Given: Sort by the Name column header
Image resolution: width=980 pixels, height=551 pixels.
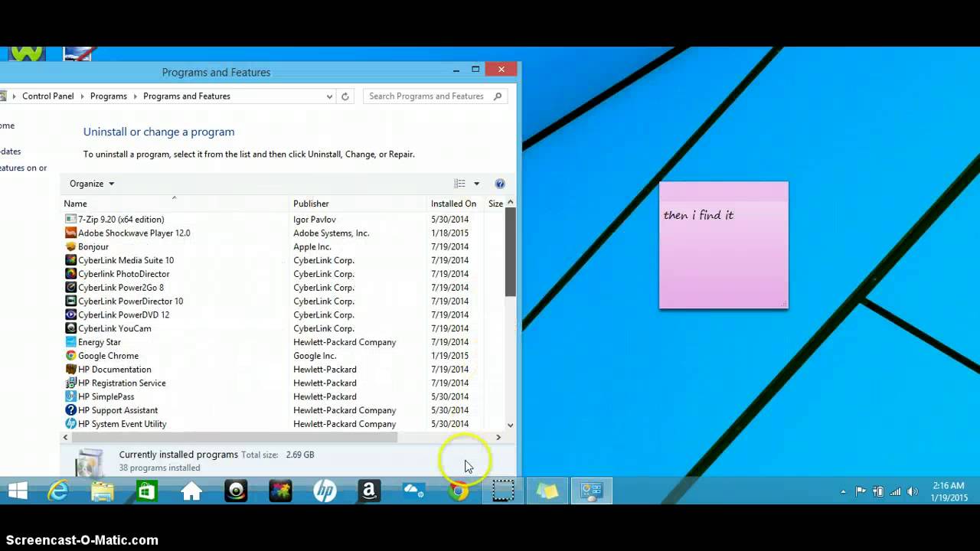Looking at the screenshot, I should tap(175, 204).
